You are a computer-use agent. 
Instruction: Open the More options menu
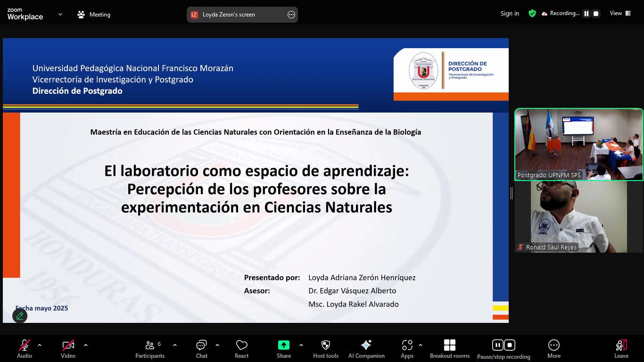(x=554, y=349)
